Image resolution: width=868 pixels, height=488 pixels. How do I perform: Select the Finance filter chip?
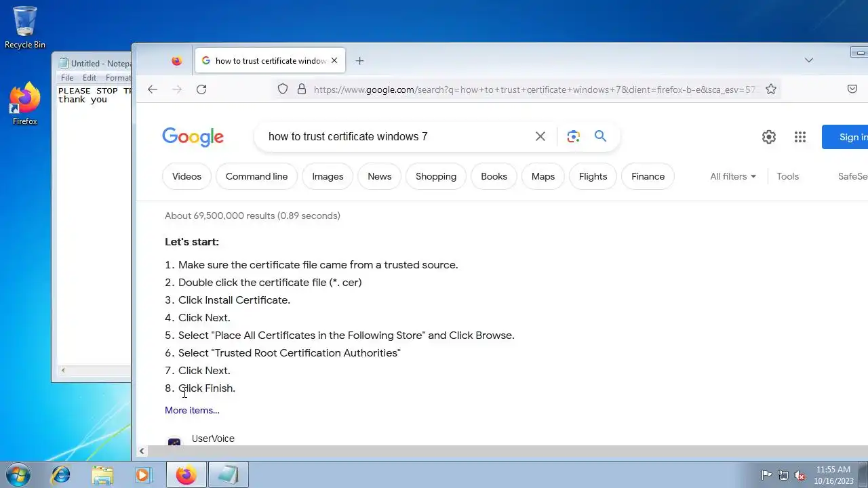[x=648, y=176]
